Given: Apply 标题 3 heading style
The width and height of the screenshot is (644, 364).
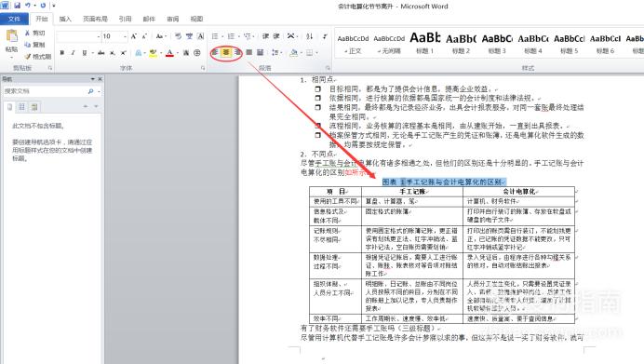Looking at the screenshot, I should coord(497,44).
